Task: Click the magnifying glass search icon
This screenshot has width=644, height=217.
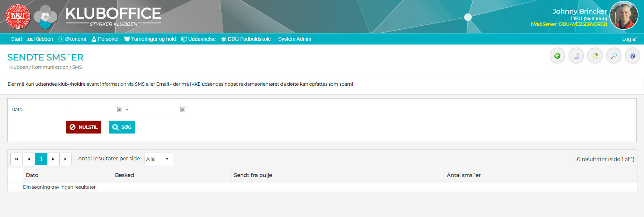Action: click(x=613, y=56)
